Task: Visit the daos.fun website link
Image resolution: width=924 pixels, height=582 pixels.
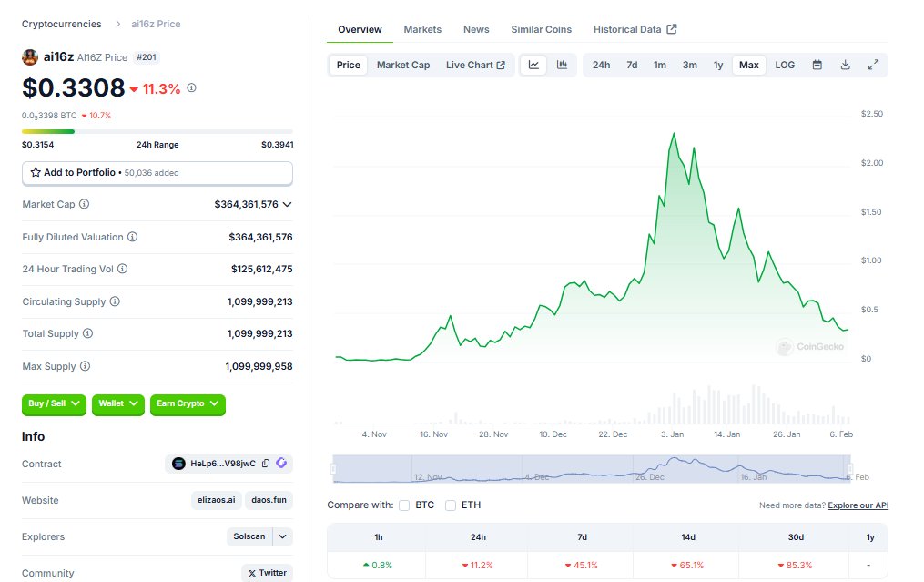Action: pos(269,500)
